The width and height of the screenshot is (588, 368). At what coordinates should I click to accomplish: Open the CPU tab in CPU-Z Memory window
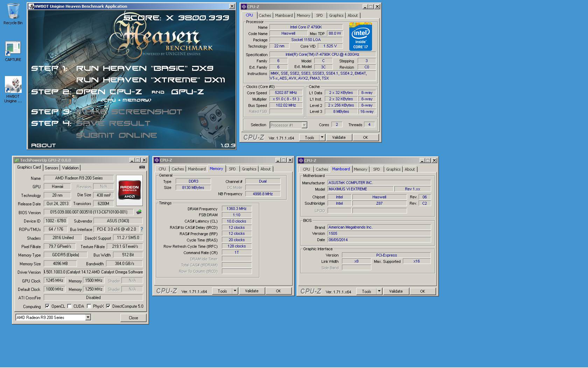coord(162,169)
